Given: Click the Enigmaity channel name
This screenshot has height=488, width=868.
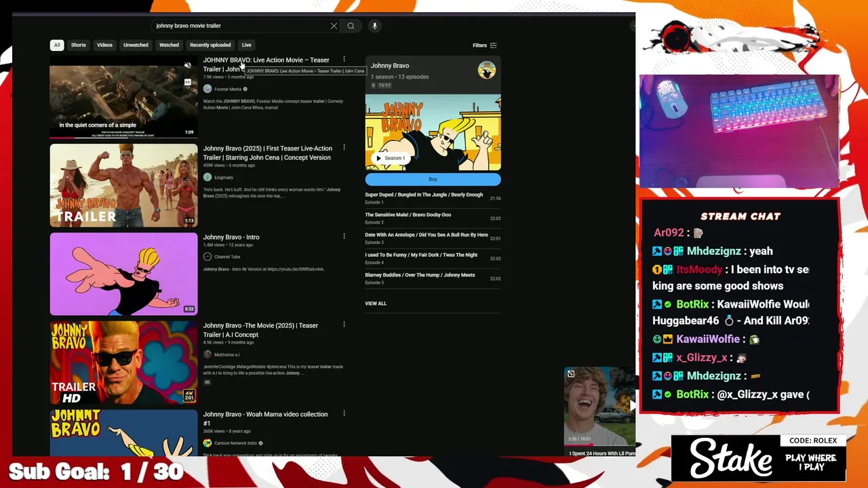Looking at the screenshot, I should (x=224, y=178).
